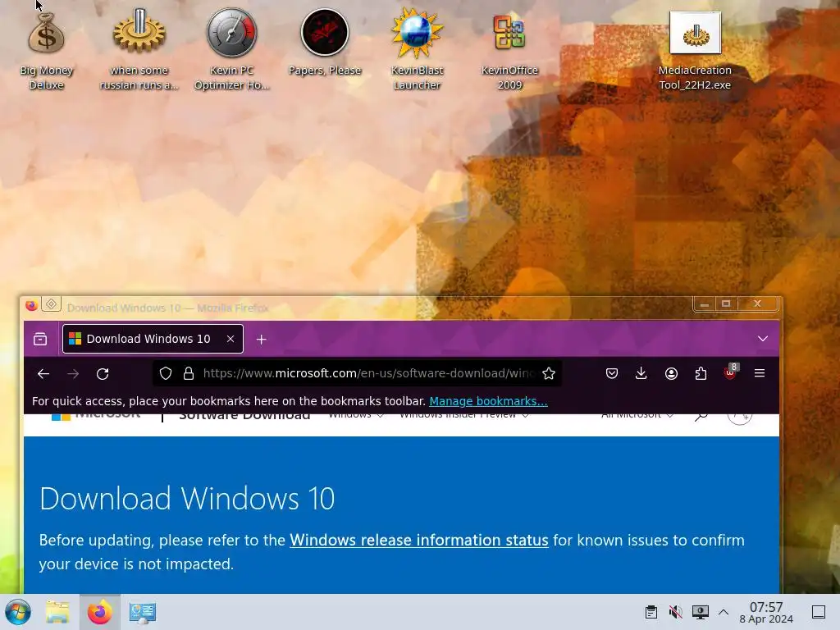Screen dimensions: 840x630
Task: Open the clipboard tray icon
Action: [x=651, y=612]
